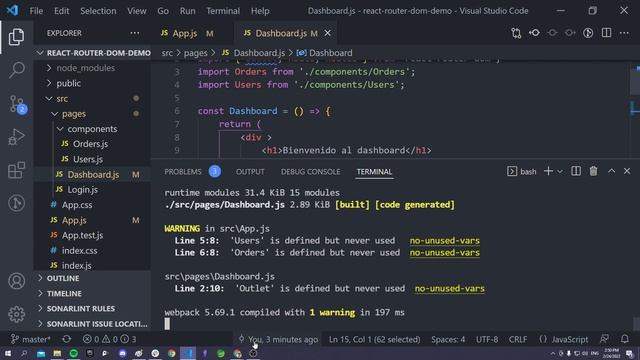The width and height of the screenshot is (640, 360).
Task: Close the bottom panel
Action: pyautogui.click(x=627, y=171)
